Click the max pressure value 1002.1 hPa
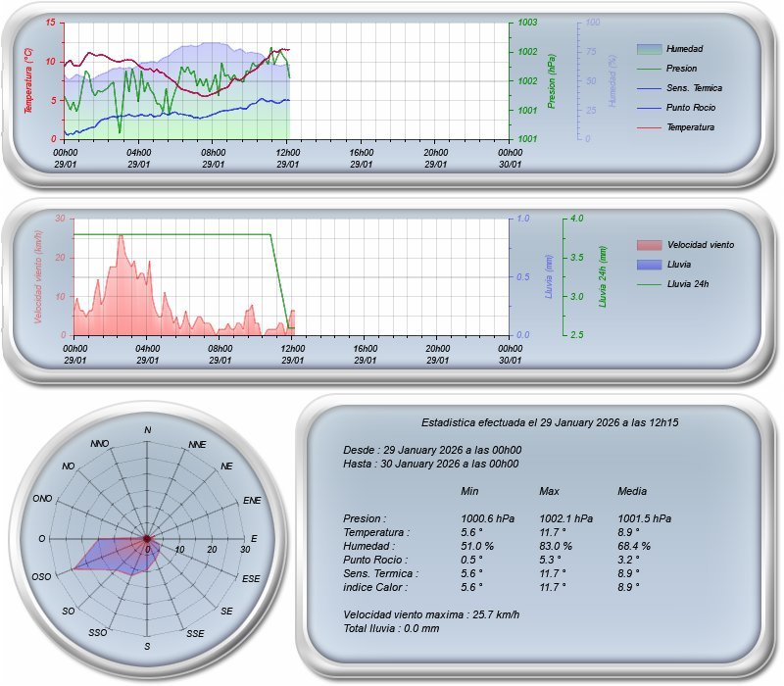The width and height of the screenshot is (784, 686). pos(565,518)
